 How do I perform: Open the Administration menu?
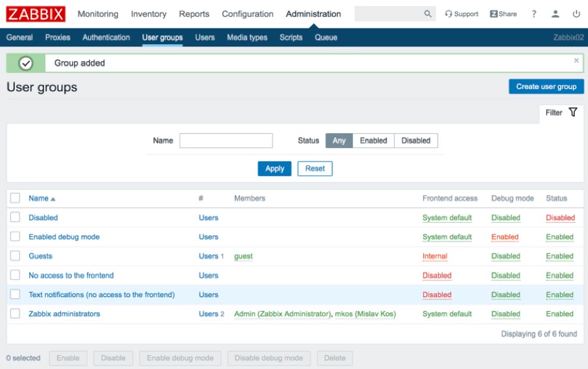314,14
